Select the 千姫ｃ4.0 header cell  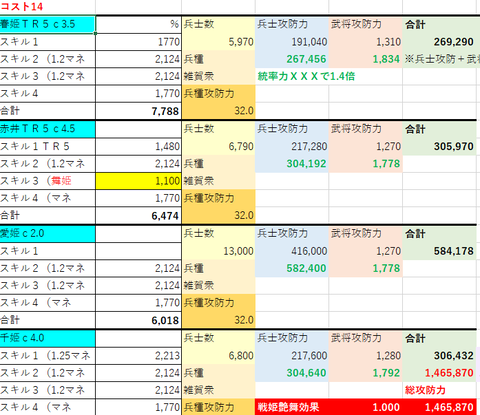pyautogui.click(x=48, y=338)
